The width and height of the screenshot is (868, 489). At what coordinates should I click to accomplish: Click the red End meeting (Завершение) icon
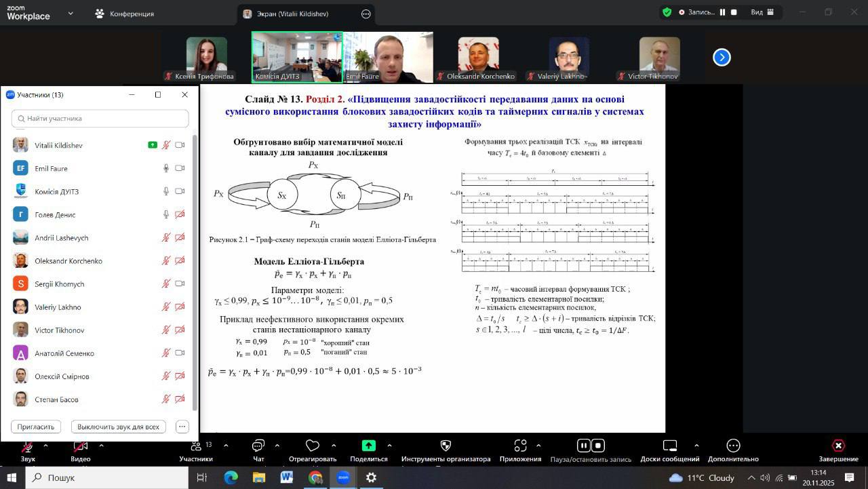[x=838, y=446]
